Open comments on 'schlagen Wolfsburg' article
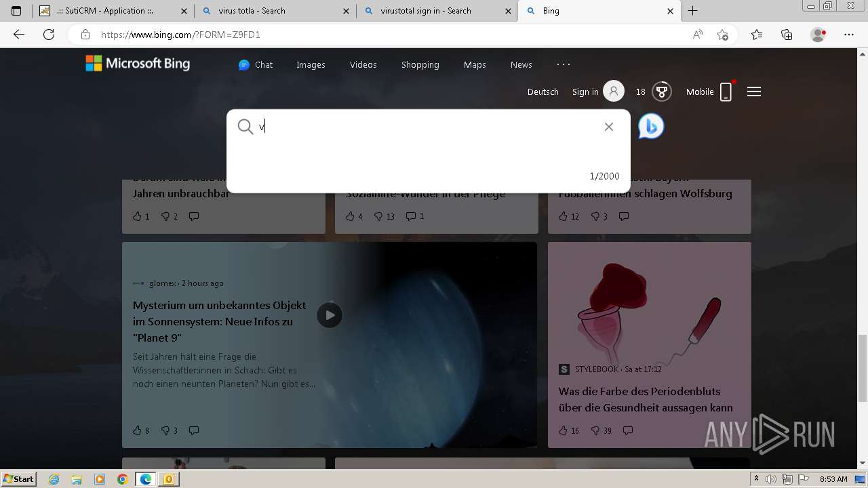This screenshot has width=868, height=488. coord(624,216)
